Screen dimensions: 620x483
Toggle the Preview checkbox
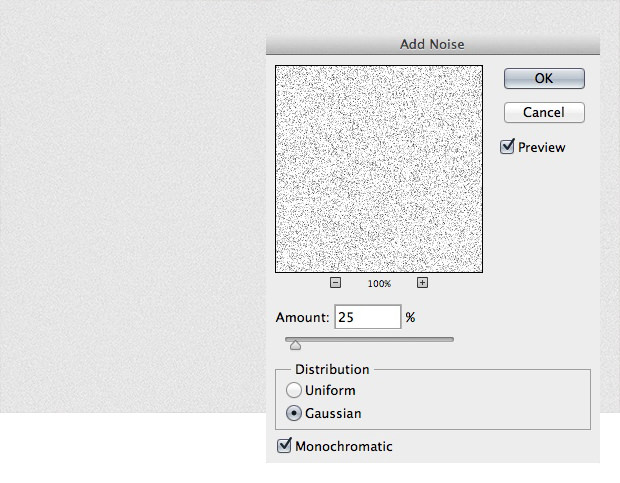507,147
